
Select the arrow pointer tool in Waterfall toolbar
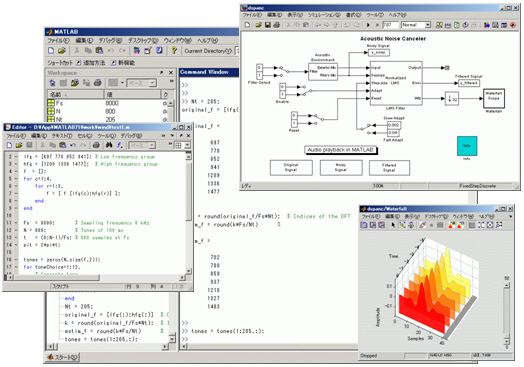point(393,225)
